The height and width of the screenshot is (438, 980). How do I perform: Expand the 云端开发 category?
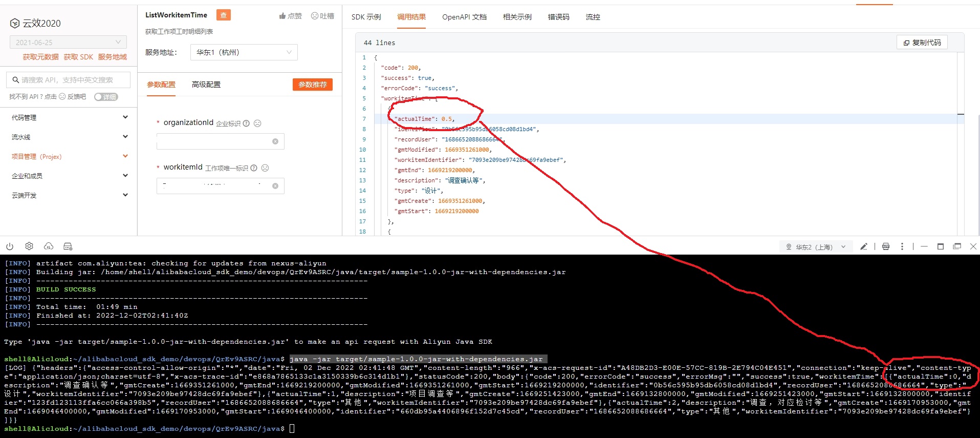[69, 195]
